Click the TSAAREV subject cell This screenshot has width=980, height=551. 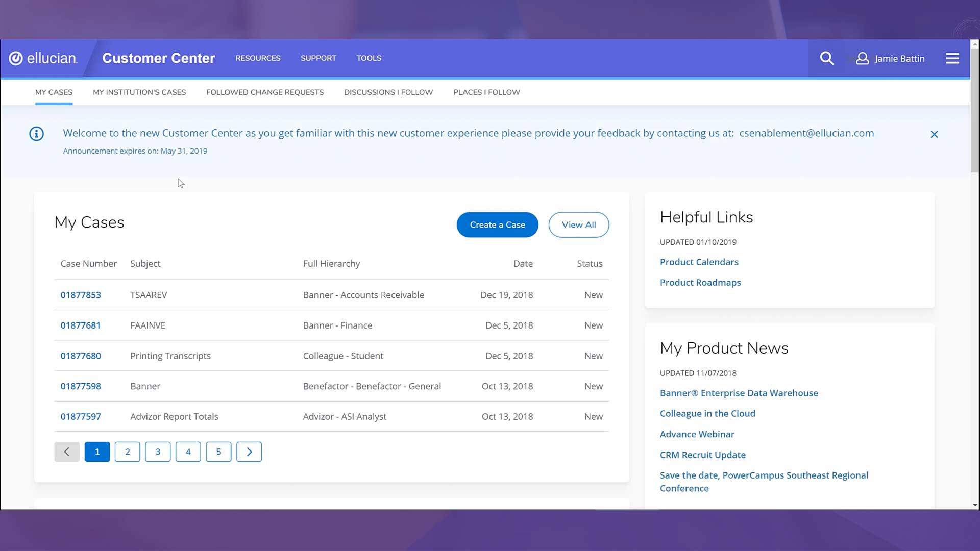tap(149, 295)
